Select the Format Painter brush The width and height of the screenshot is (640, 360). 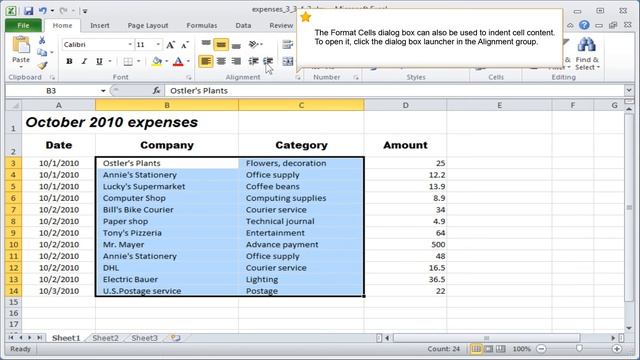coord(42,65)
